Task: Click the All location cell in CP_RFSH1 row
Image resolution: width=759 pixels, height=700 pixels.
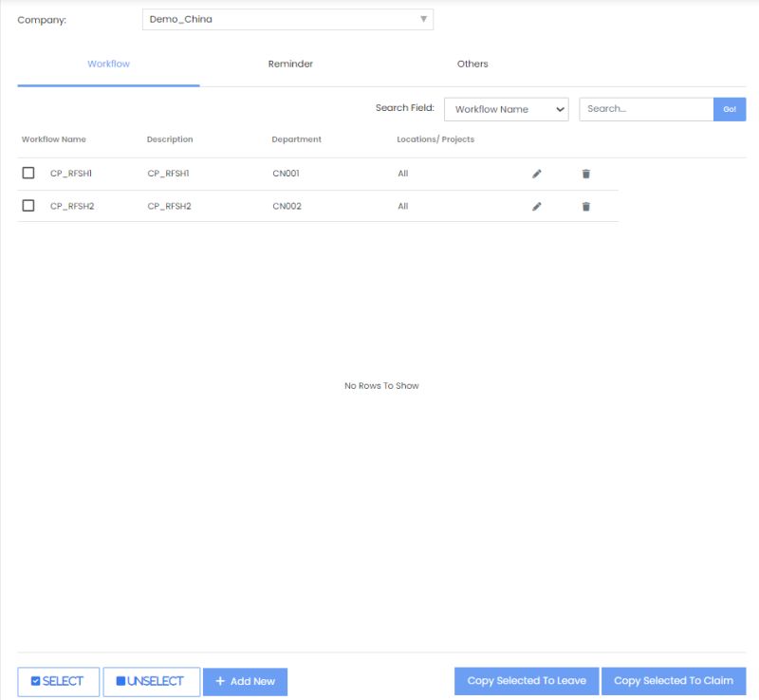Action: pos(403,174)
